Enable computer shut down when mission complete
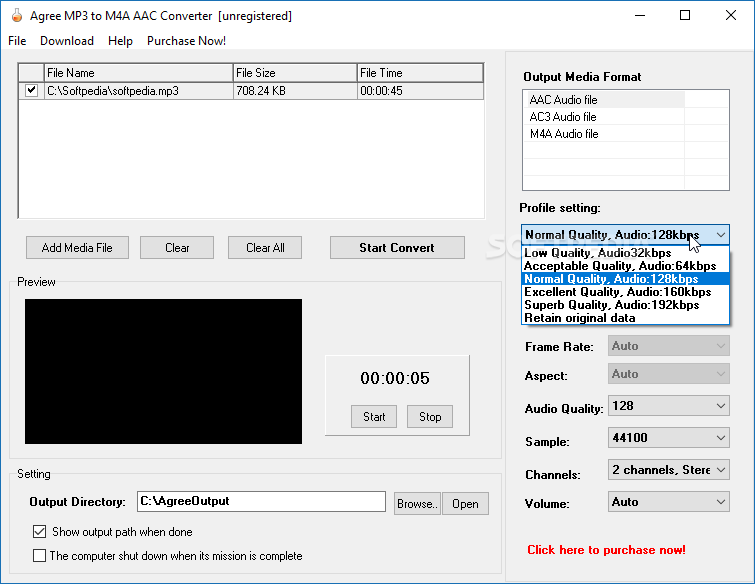Screen dimensions: 755x584 (39, 556)
